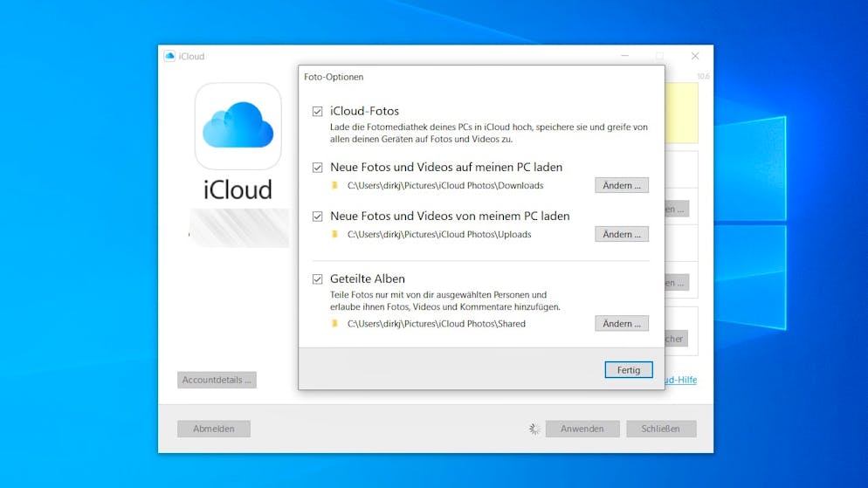Toggle Neue Fotos und Videos auf meinen PC laden
Image resolution: width=868 pixels, height=488 pixels.
317,167
